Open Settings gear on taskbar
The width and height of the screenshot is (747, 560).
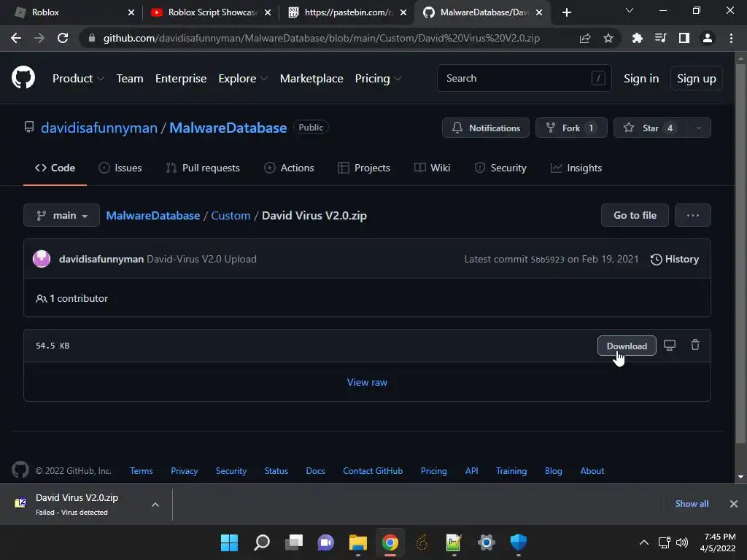point(487,542)
